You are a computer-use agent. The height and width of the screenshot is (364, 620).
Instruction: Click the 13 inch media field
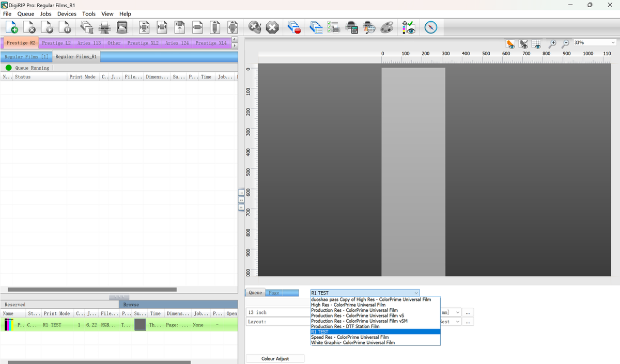[277, 312]
